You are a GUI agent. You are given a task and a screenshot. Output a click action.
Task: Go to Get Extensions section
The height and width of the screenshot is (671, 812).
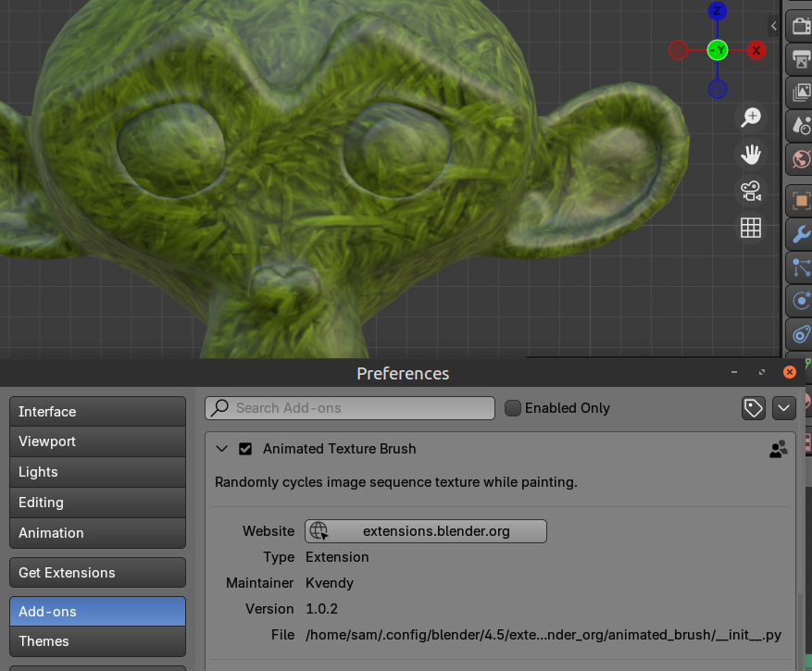click(97, 573)
